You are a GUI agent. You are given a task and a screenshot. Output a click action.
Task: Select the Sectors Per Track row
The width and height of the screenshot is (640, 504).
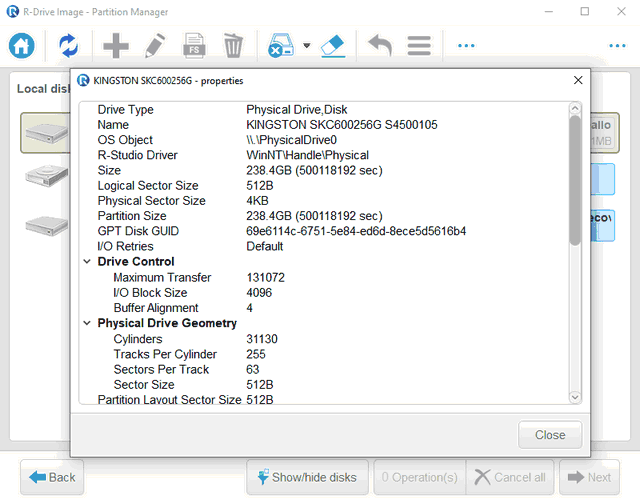[x=324, y=369]
